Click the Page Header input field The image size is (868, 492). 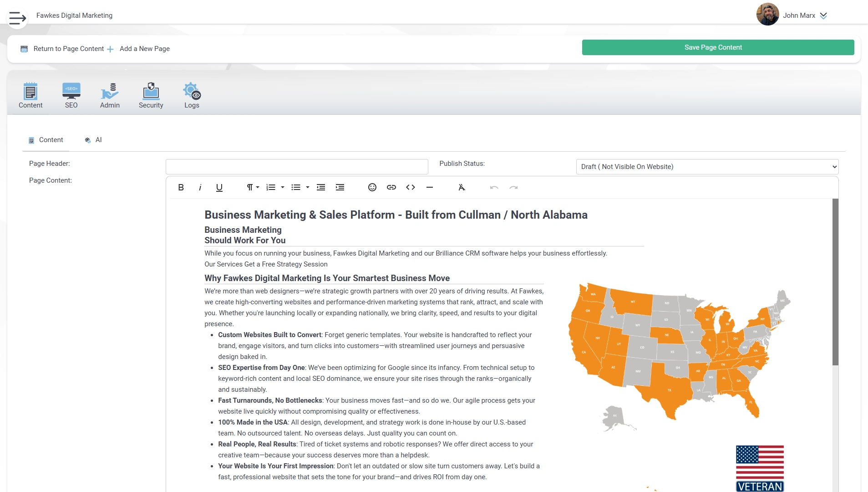pos(297,167)
